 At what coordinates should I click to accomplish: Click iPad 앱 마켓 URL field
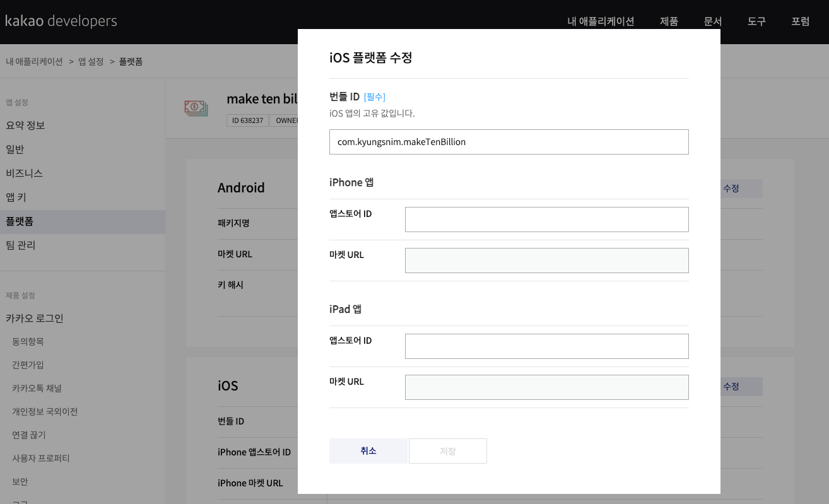click(547, 387)
